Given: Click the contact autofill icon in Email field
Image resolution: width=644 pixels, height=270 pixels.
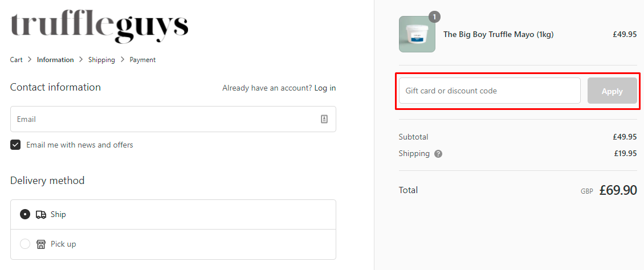Looking at the screenshot, I should tap(324, 119).
